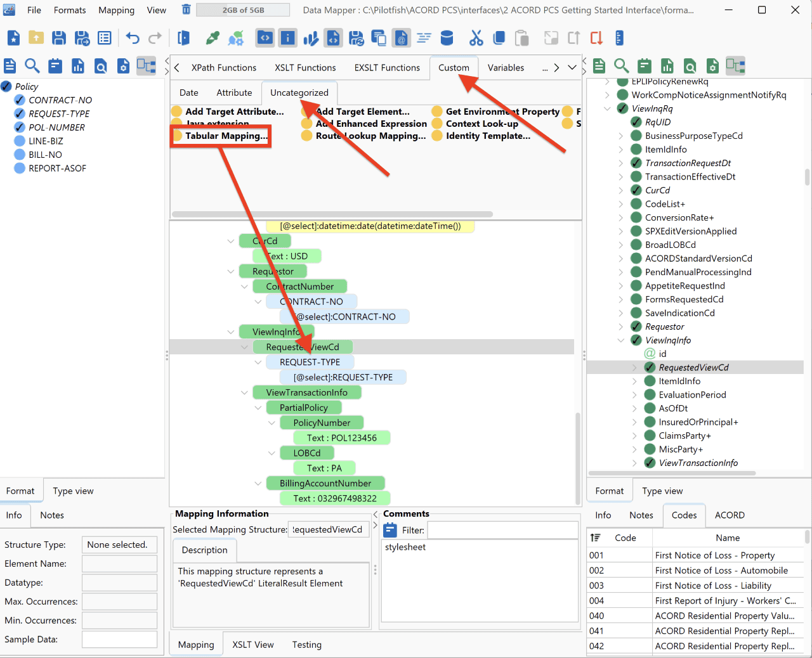Screen dimensions: 812x658
Task: Click the new file star icon in toolbar
Action: (x=13, y=38)
